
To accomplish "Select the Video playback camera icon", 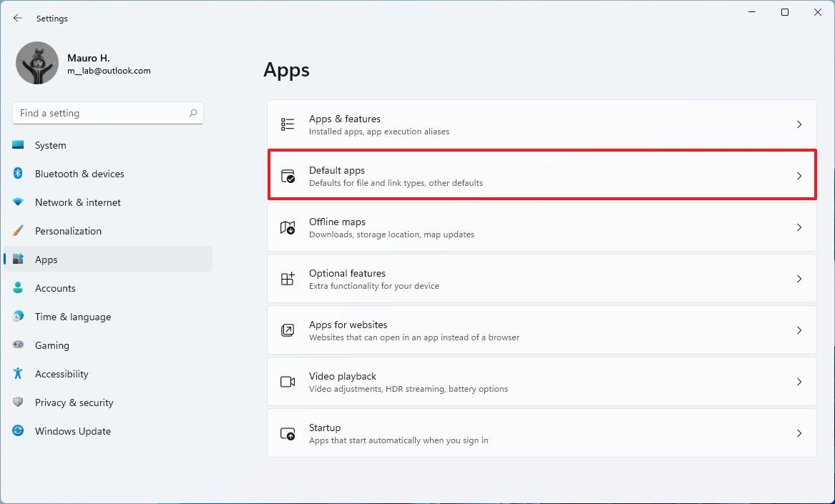I will click(x=288, y=381).
